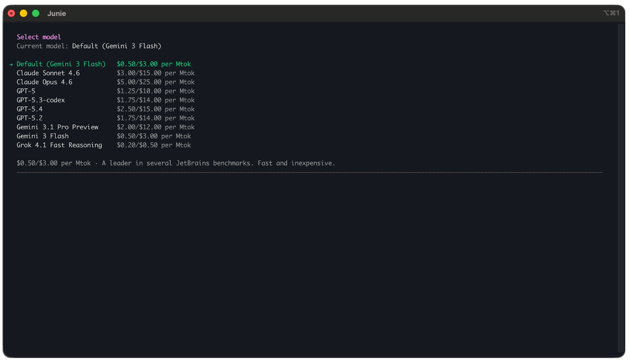This screenshot has height=364, width=630.
Task: Select GPT-5.3-codex in the list
Action: click(40, 100)
